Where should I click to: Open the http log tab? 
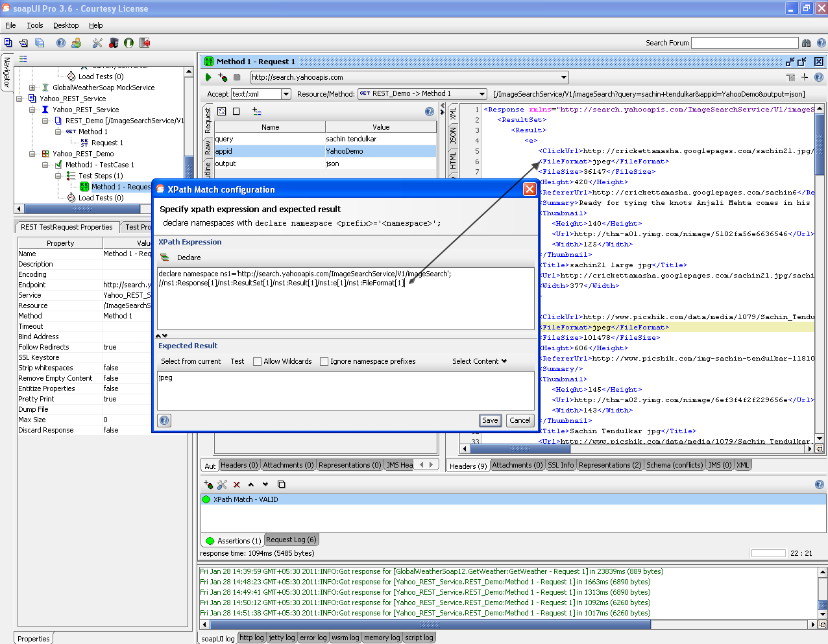[252, 638]
